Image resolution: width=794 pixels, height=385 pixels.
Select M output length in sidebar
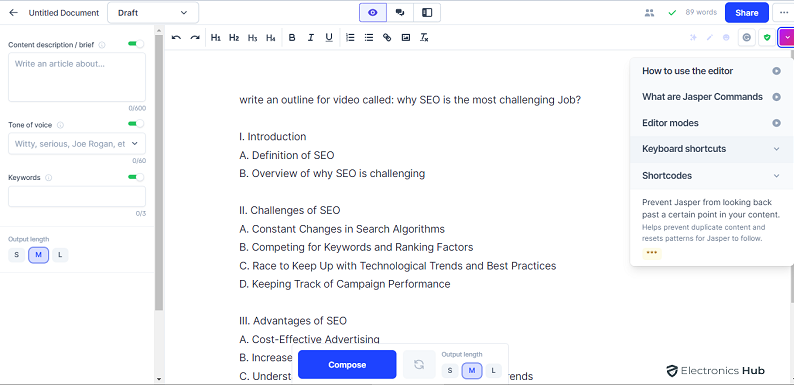coord(38,255)
